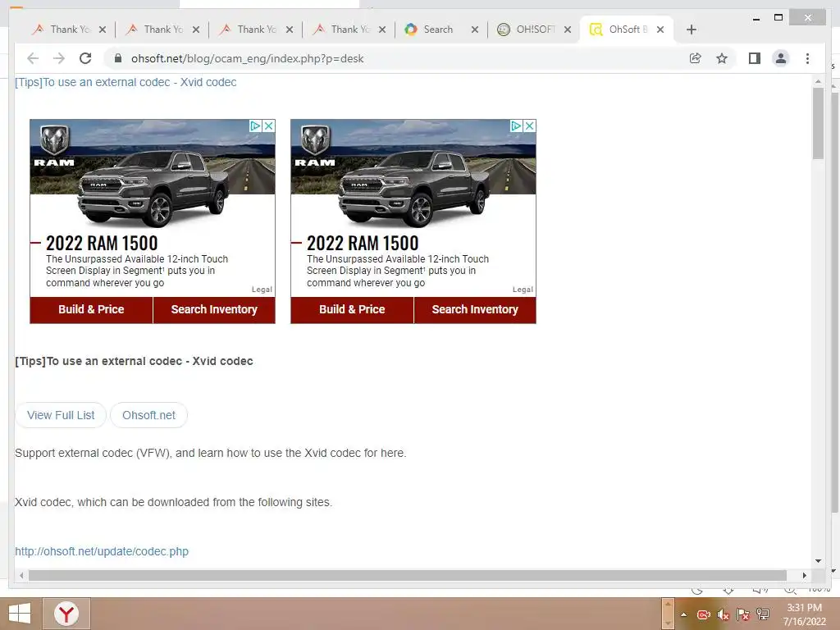Open the ohsoft.net/update/codec.php link
The height and width of the screenshot is (630, 840).
tap(102, 551)
